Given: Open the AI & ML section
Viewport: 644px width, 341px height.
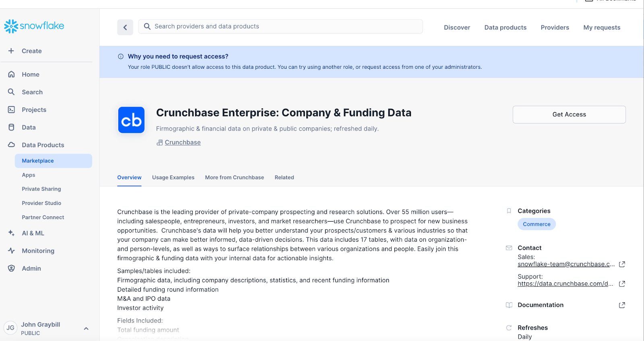Looking at the screenshot, I should click(33, 233).
